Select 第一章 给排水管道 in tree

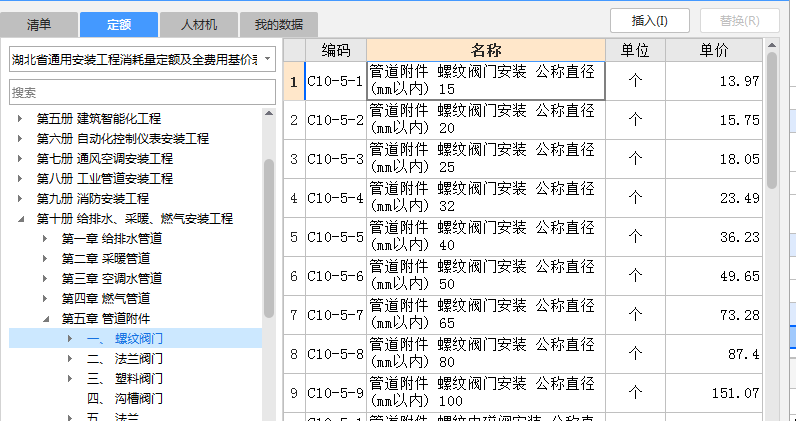[x=112, y=239]
